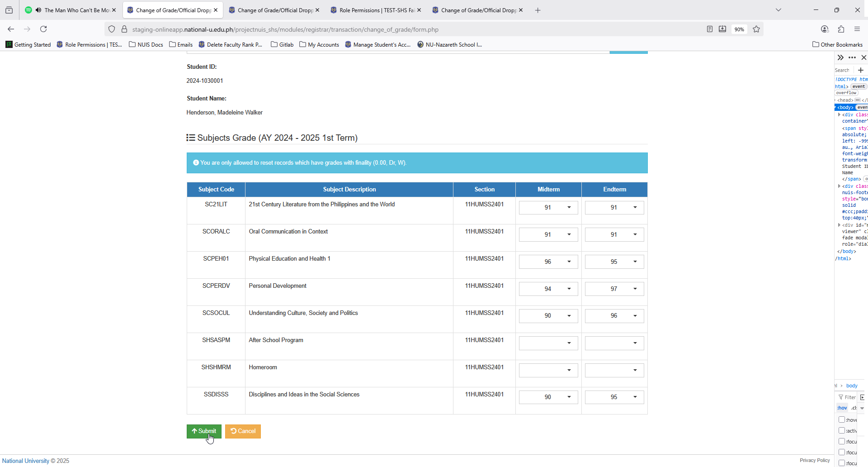Open the Firefox account icon
This screenshot has width=868, height=467.
tap(825, 29)
